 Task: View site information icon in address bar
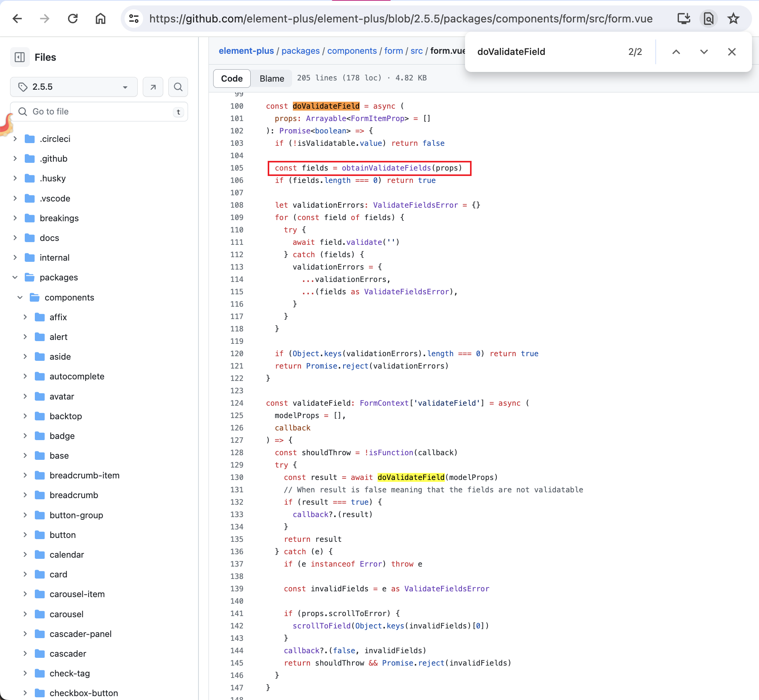(134, 19)
